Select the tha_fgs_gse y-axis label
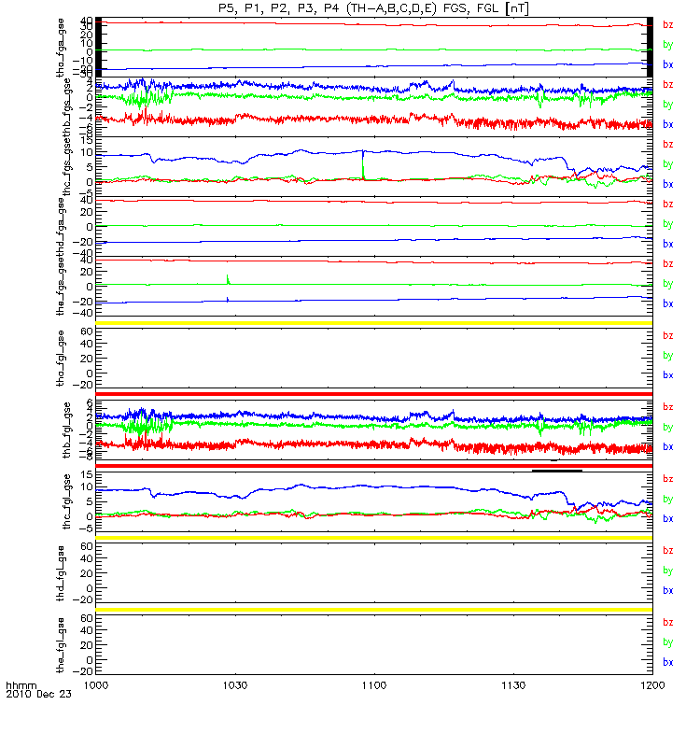Screen dimensions: 700x747 pos(61,48)
